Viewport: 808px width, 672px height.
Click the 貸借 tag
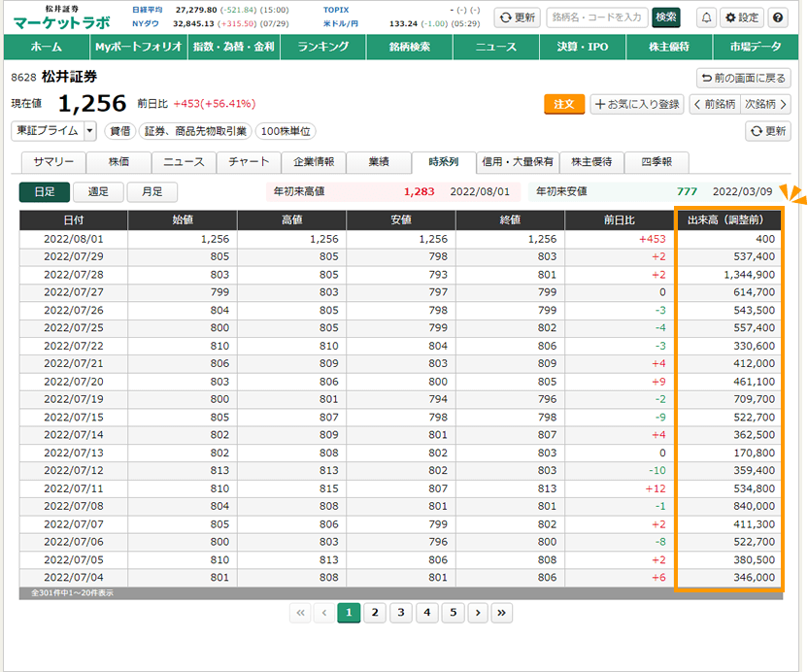point(120,131)
